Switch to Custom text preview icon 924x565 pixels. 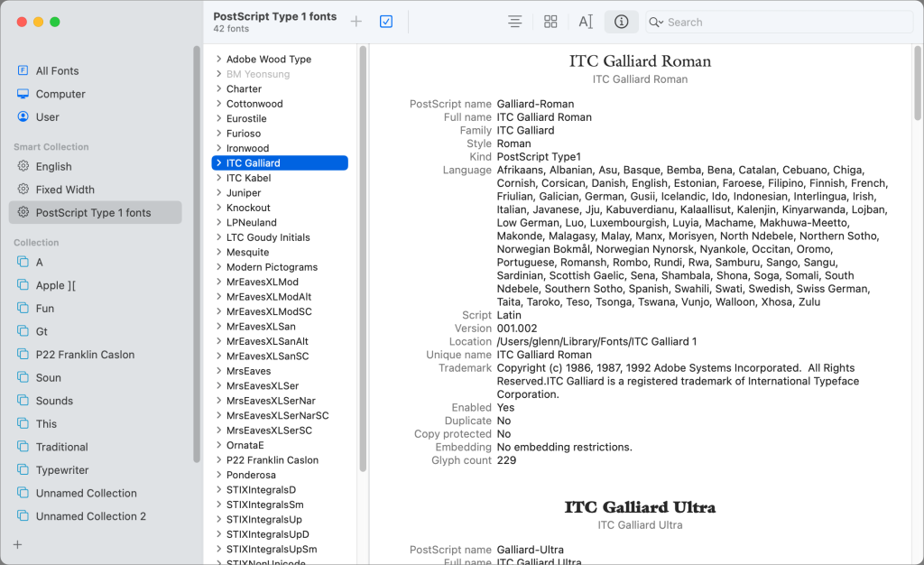585,22
